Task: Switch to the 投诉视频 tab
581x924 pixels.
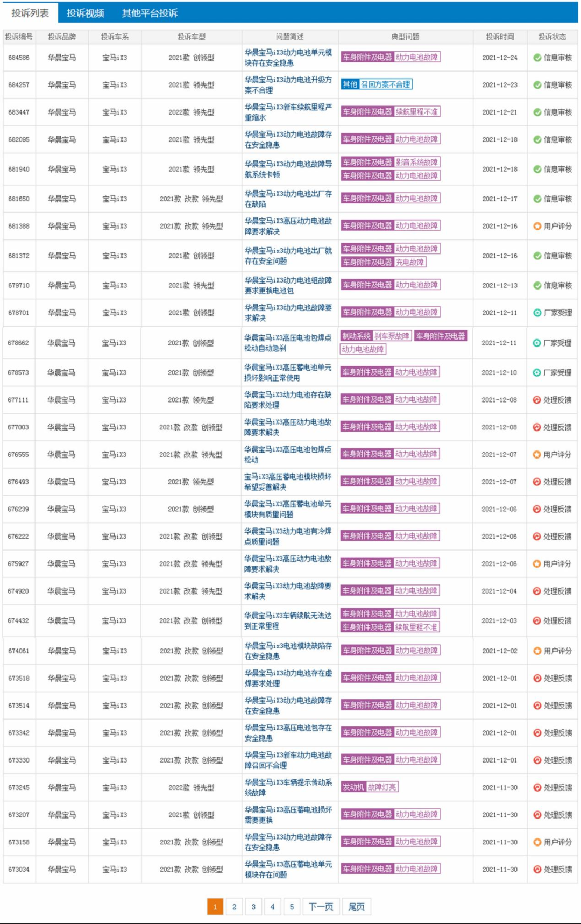Action: (x=86, y=13)
